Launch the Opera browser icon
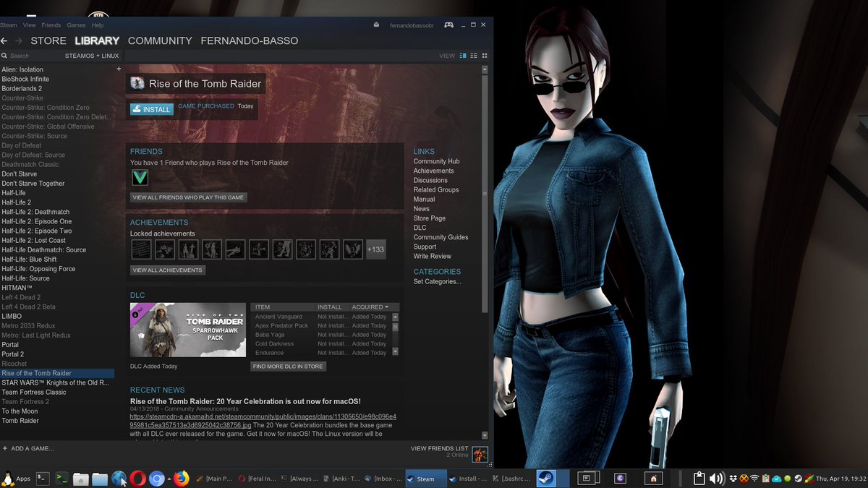The image size is (868, 488). pyautogui.click(x=137, y=478)
